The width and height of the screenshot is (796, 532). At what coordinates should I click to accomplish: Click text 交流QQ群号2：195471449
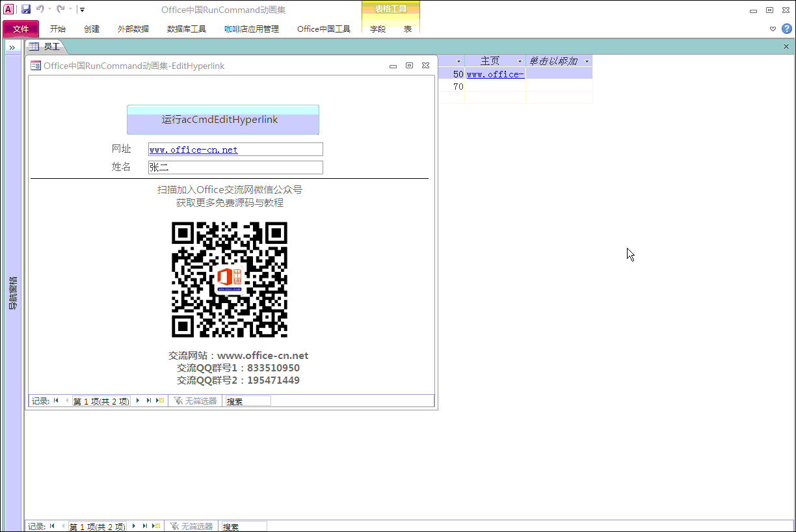239,380
